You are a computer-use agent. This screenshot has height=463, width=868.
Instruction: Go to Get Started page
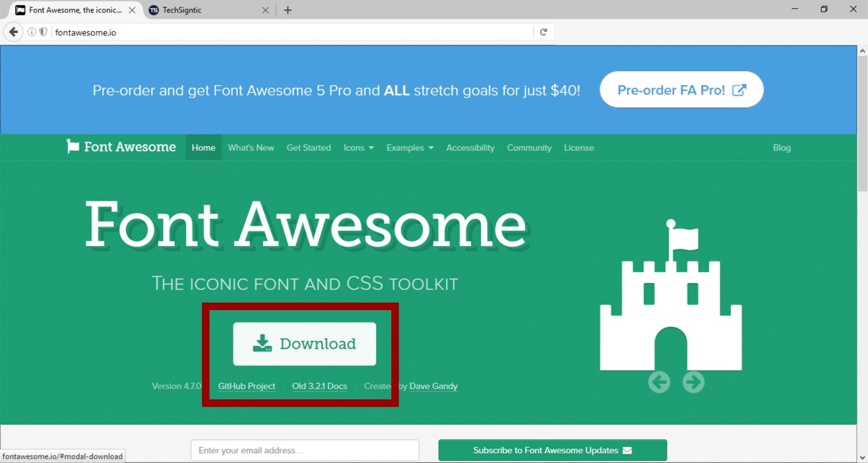309,148
